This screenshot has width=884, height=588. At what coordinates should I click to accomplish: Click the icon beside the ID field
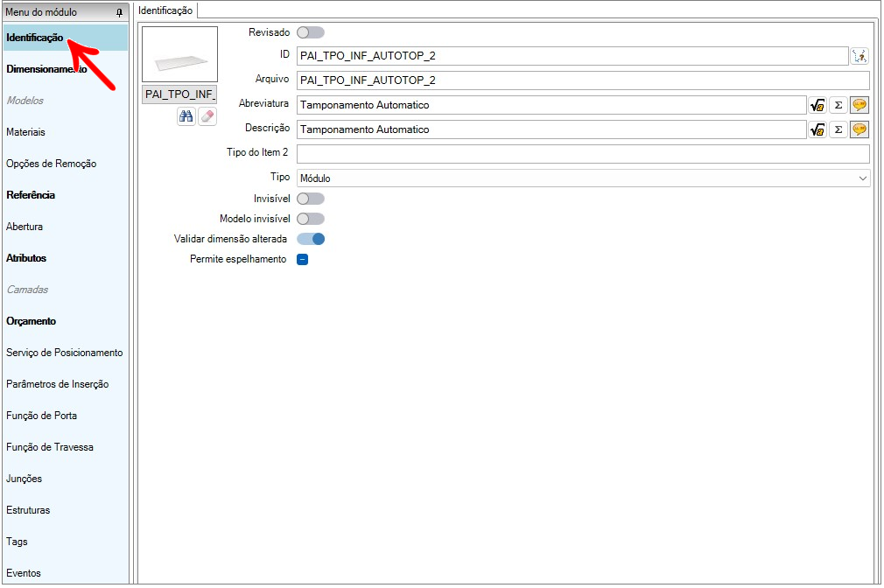tap(859, 56)
